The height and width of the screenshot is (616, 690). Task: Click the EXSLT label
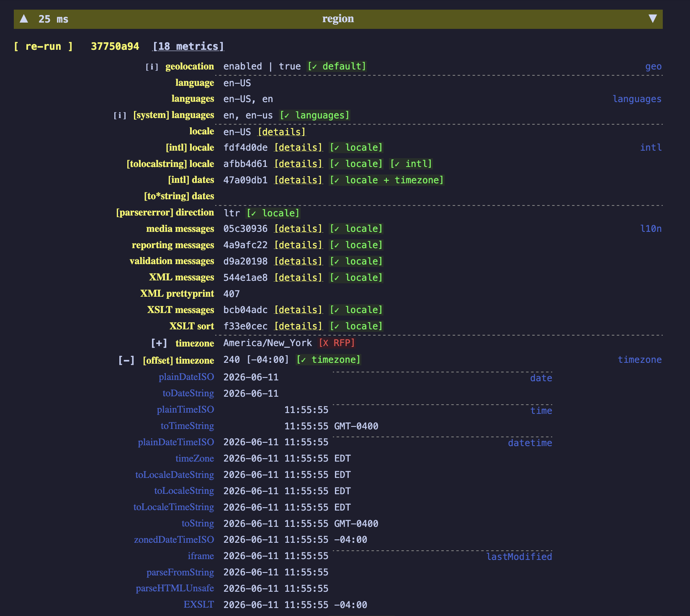pos(199,605)
